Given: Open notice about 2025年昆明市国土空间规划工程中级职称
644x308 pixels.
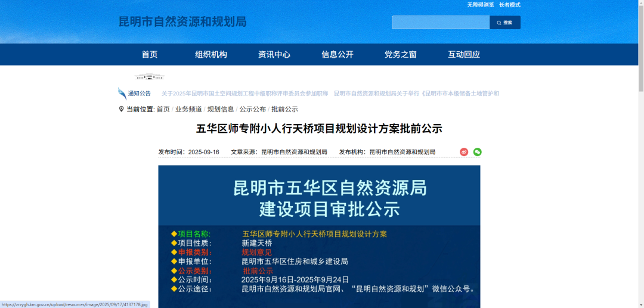Looking at the screenshot, I should 245,94.
